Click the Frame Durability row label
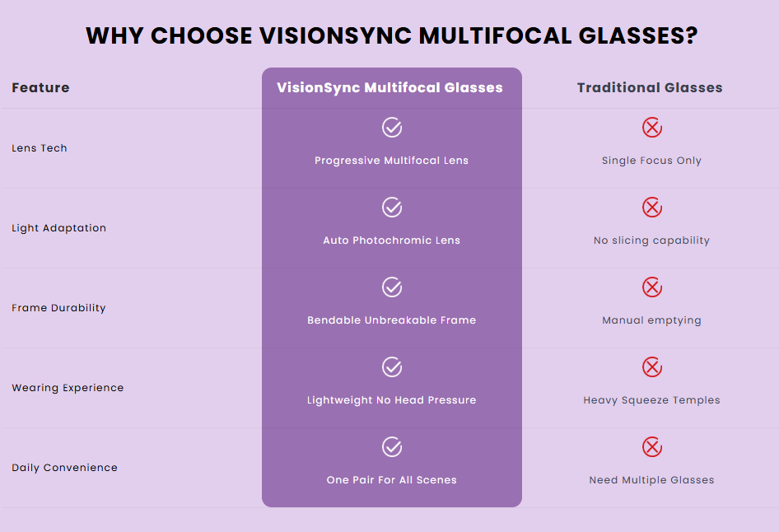The image size is (779, 532). coord(58,308)
